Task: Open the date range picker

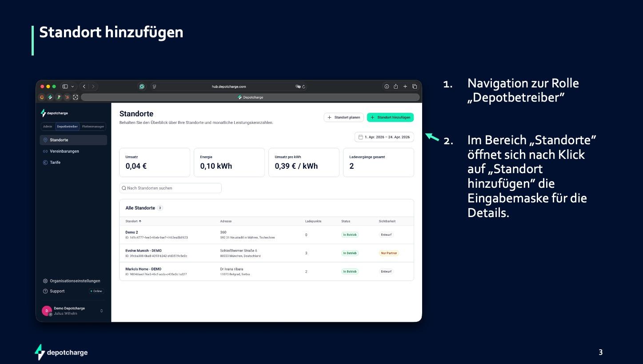Action: 384,137
